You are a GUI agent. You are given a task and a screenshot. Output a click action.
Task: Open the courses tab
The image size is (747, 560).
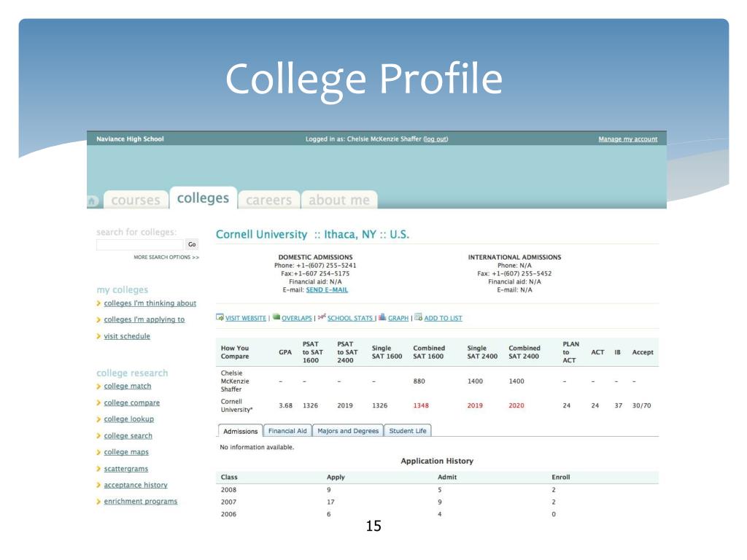pyautogui.click(x=136, y=200)
